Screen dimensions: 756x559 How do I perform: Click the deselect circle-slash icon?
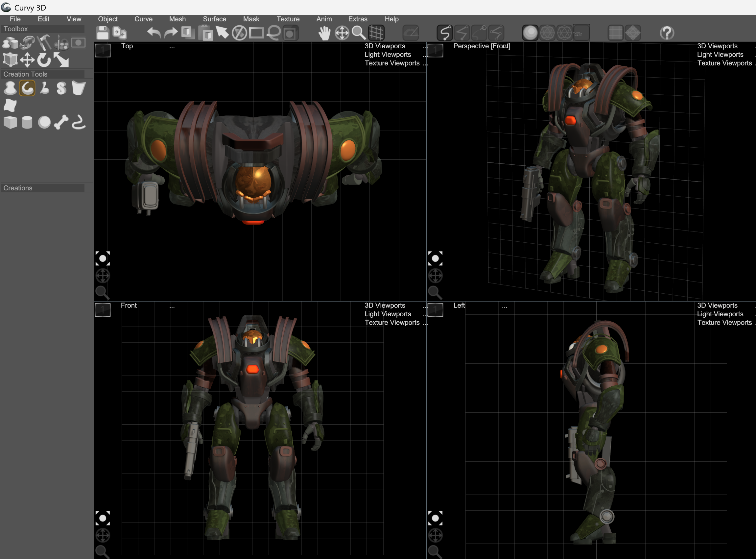239,33
